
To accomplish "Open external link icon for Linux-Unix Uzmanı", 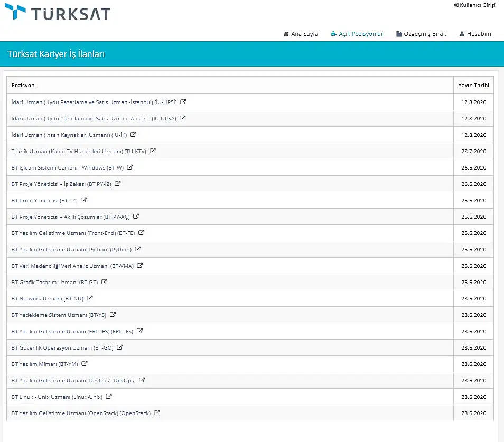I will pos(109,397).
